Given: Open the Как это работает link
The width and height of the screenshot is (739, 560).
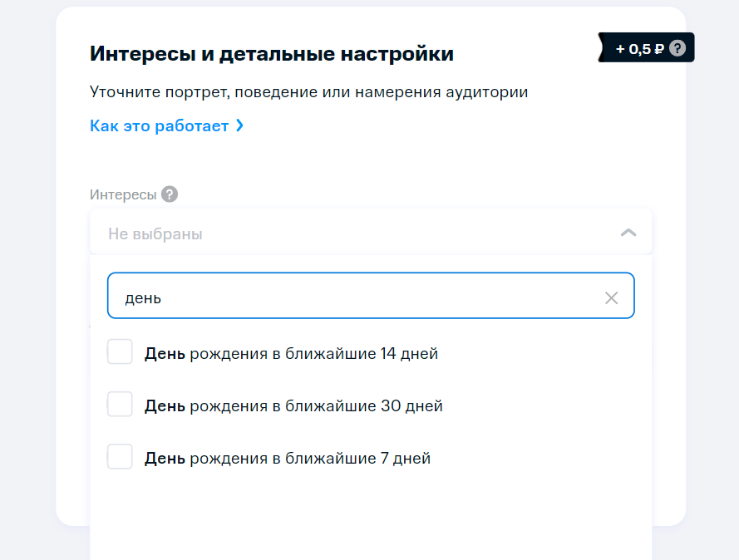Looking at the screenshot, I should point(159,126).
